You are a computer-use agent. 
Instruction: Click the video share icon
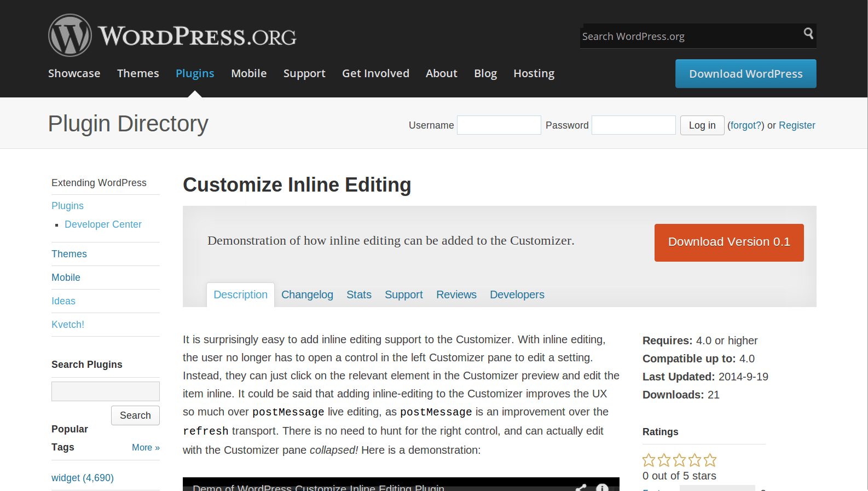tap(581, 487)
